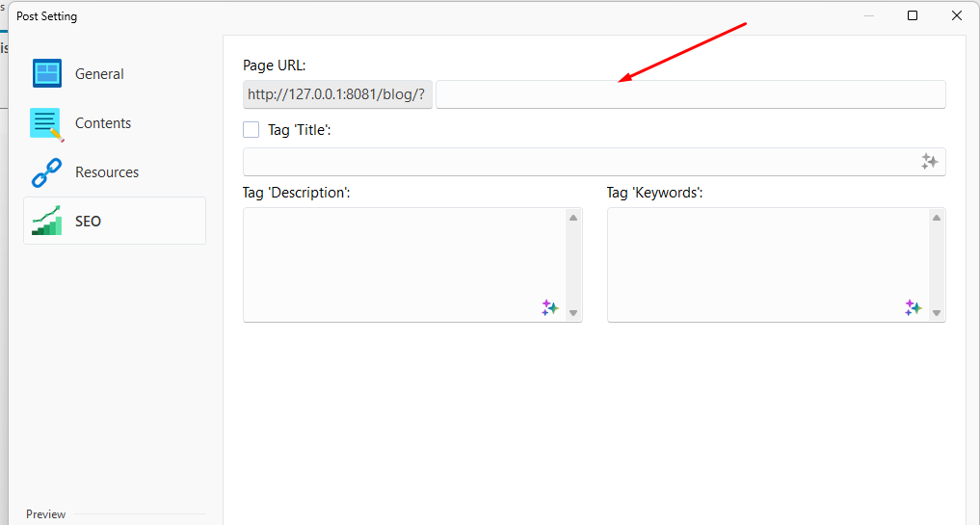
Task: Open the Contents tab
Action: [x=103, y=123]
